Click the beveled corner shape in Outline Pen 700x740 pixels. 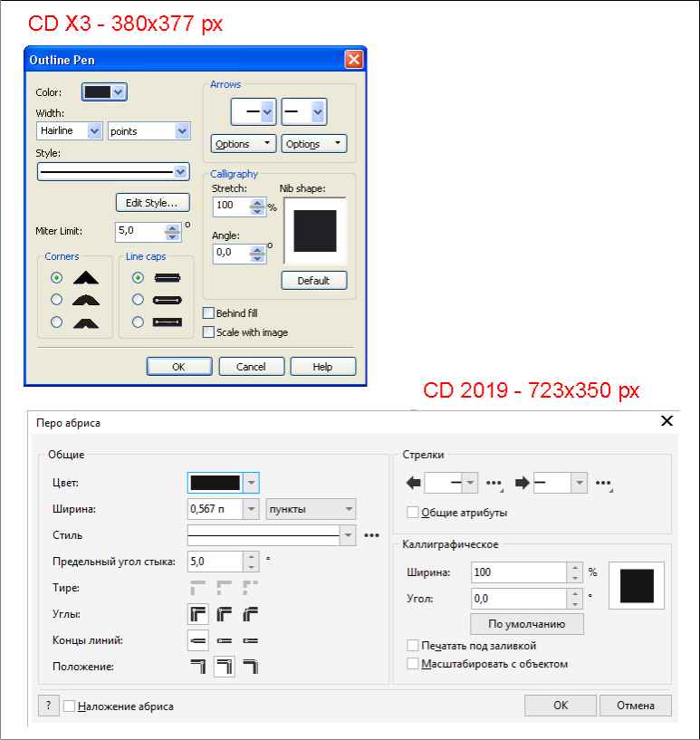click(x=86, y=322)
